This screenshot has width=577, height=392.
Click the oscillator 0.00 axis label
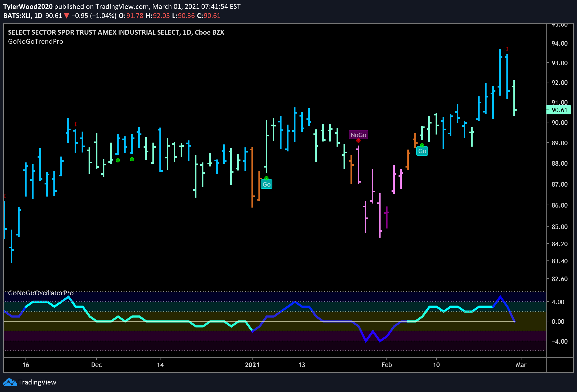[558, 321]
